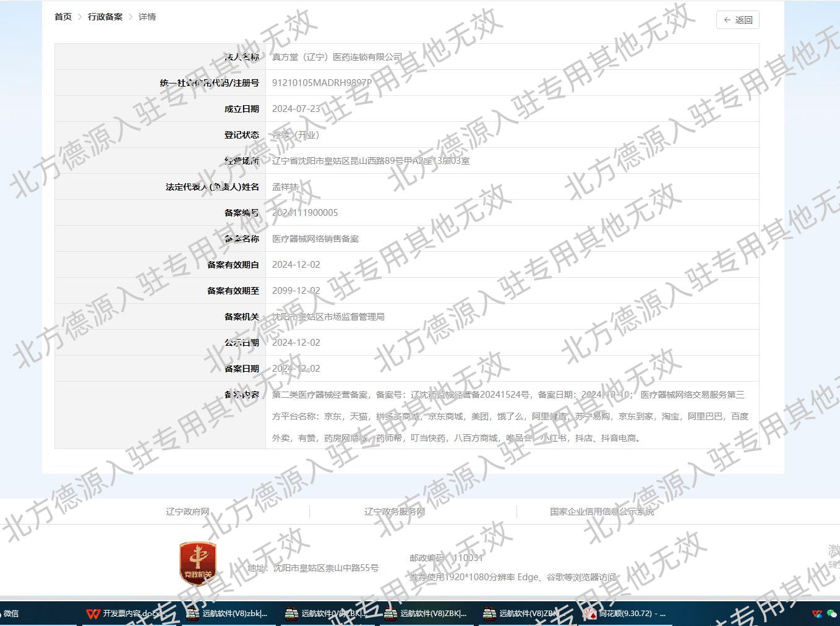Select the 备案编号 2024111900005 text
The image size is (840, 626).
pyautogui.click(x=303, y=212)
